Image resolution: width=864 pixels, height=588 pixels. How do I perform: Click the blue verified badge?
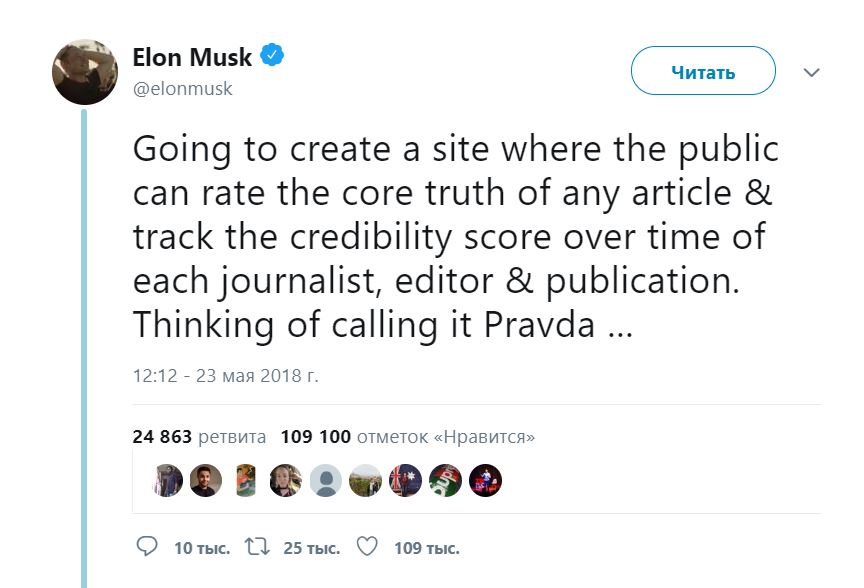coord(272,55)
